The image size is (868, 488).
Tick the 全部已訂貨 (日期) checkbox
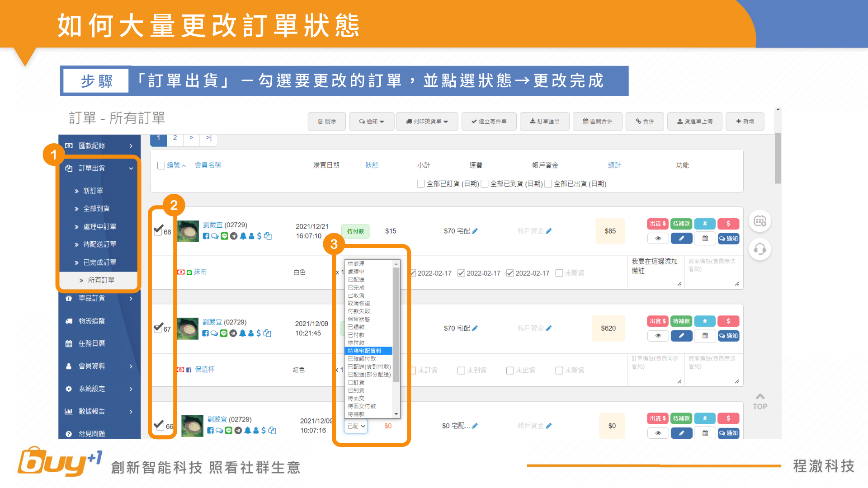tap(421, 183)
